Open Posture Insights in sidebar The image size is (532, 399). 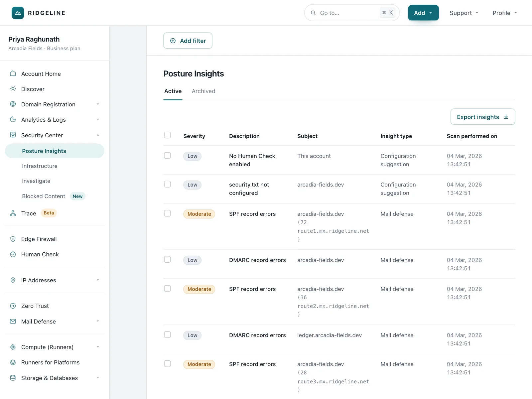pos(55,151)
